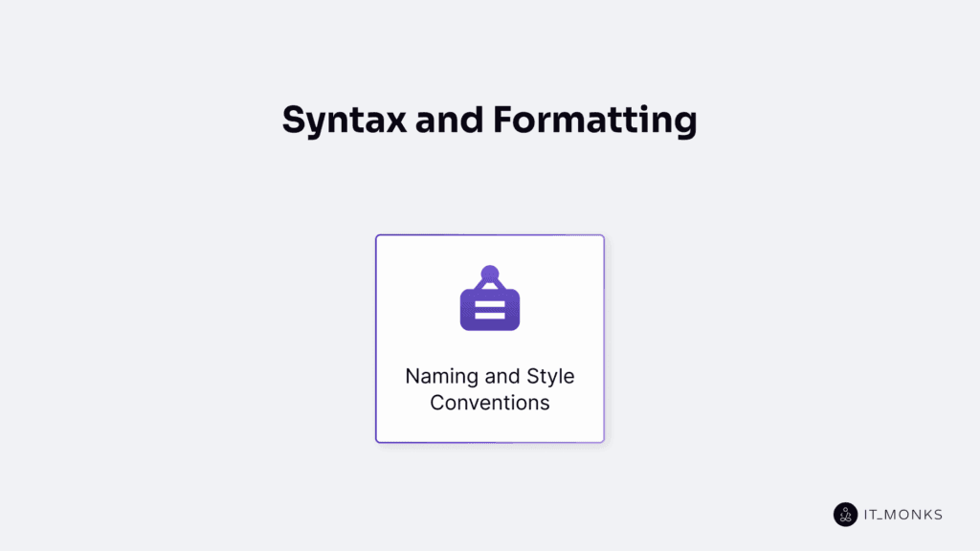Click the IT_MONKS branding link
The image size is (980, 551).
click(888, 515)
